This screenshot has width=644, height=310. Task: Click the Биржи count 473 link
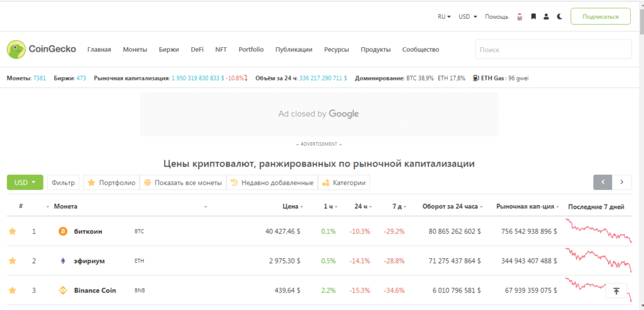[81, 78]
